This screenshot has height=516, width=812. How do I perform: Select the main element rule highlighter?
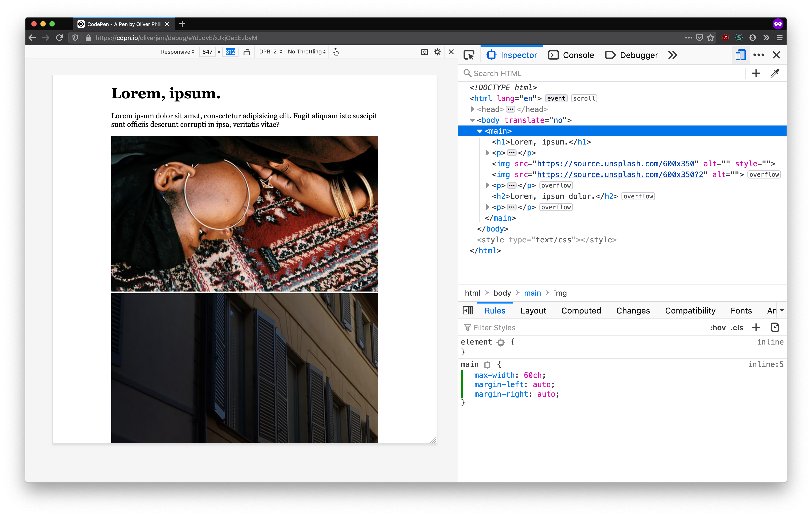(x=487, y=365)
